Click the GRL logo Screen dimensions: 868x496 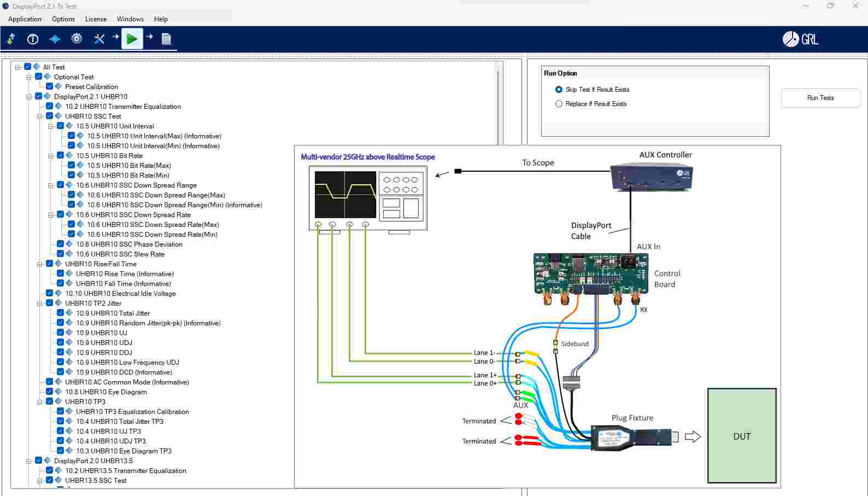[x=800, y=39]
